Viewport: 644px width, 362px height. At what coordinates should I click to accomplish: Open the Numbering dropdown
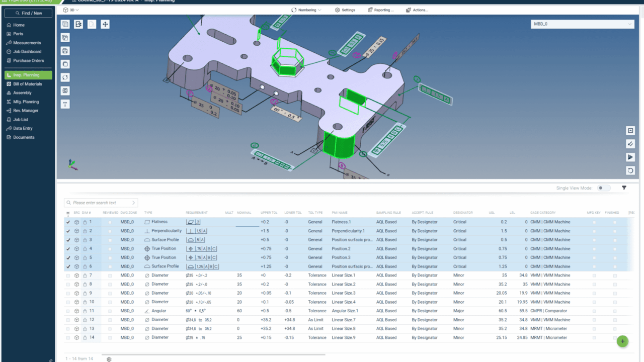307,10
